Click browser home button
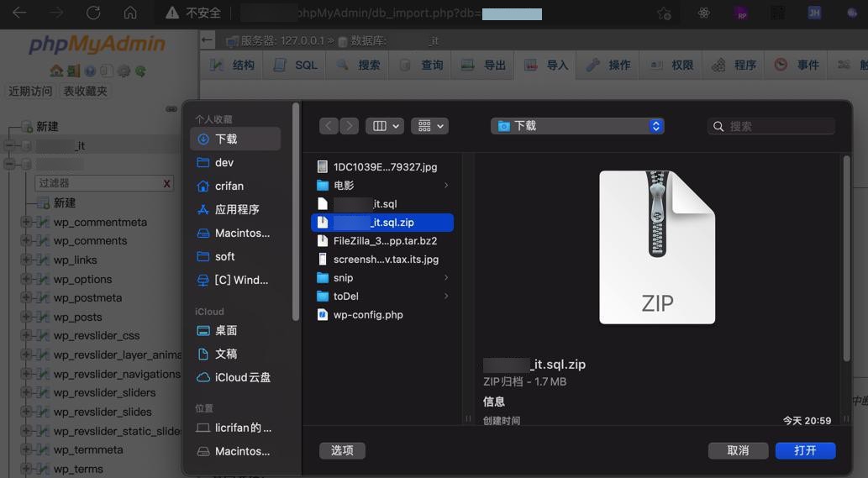 click(x=130, y=13)
